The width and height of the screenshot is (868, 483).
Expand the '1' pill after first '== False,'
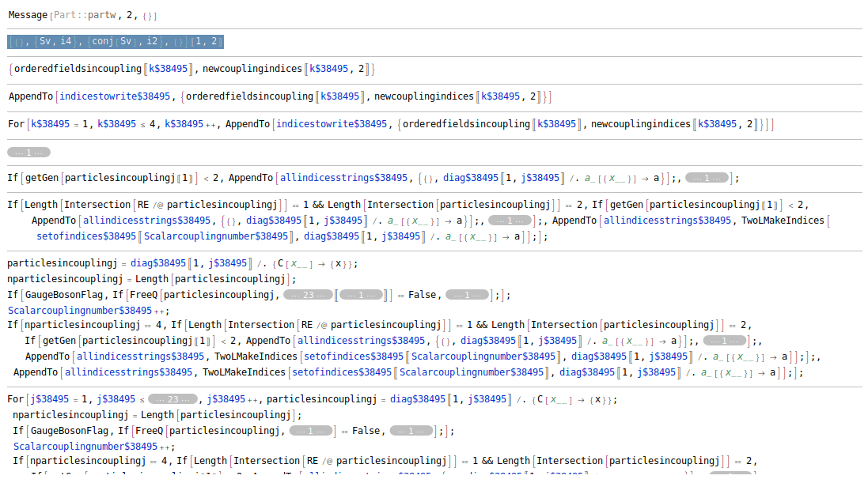[x=467, y=295]
